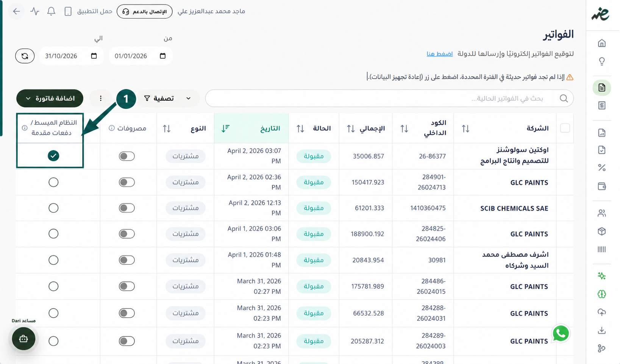
Task: Click حمل التطبيق download app text
Action: pyautogui.click(x=95, y=11)
